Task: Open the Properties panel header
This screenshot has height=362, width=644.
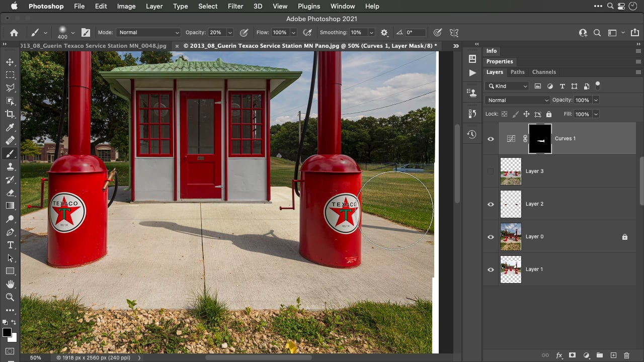Action: pyautogui.click(x=500, y=61)
